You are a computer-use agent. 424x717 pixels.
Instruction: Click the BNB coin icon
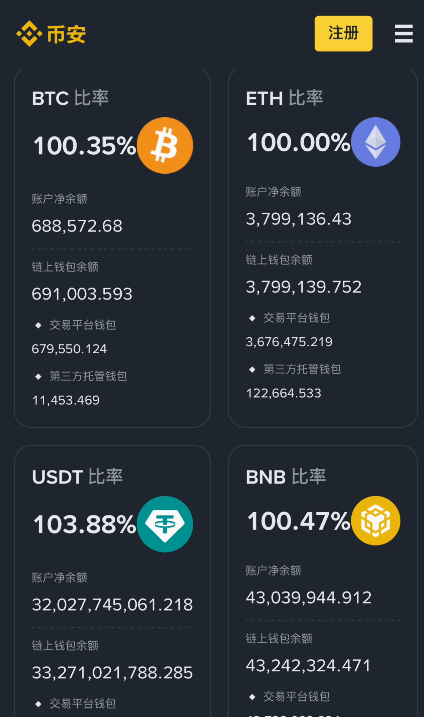(x=376, y=520)
